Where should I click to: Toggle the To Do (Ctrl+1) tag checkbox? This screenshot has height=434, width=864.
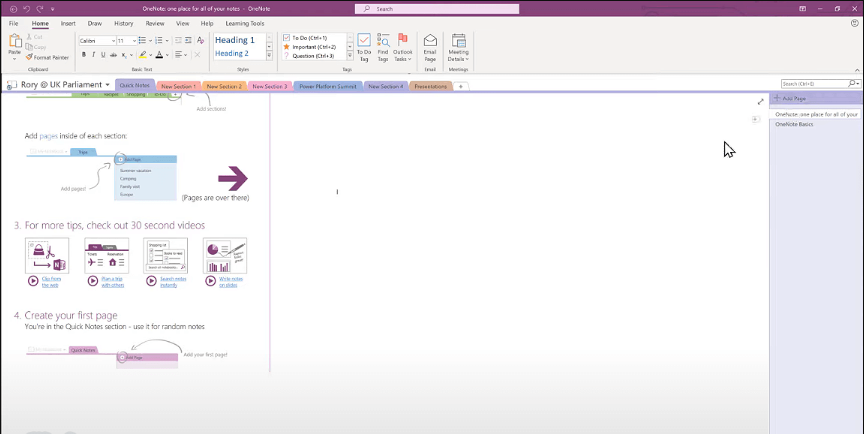[287, 38]
